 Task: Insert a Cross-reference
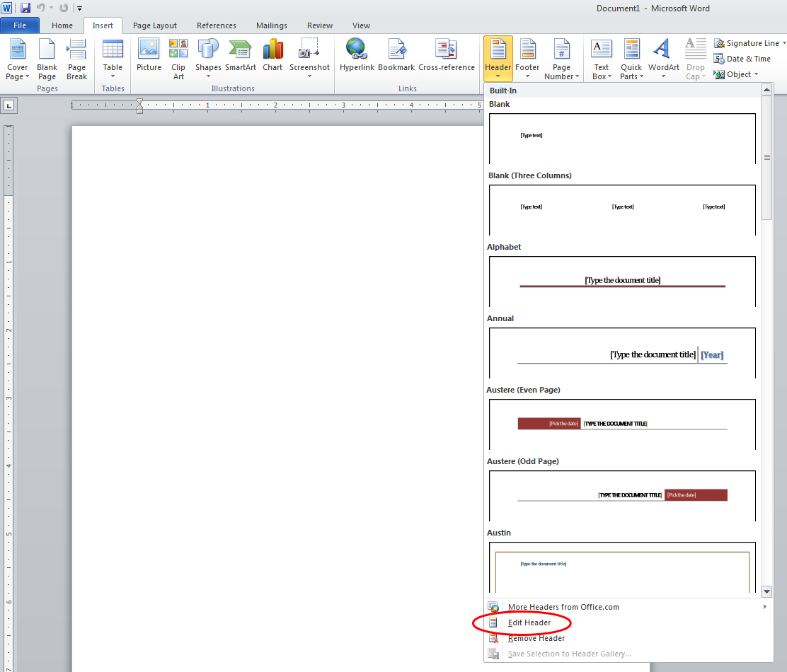click(447, 57)
